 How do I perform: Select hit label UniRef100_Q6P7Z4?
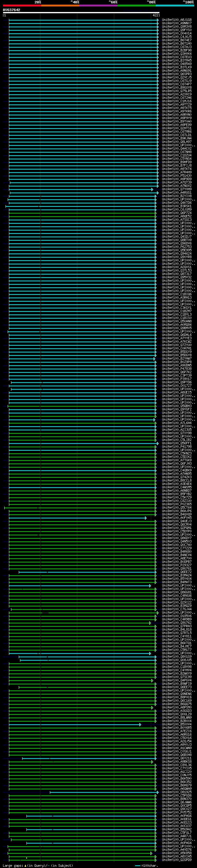177,213
